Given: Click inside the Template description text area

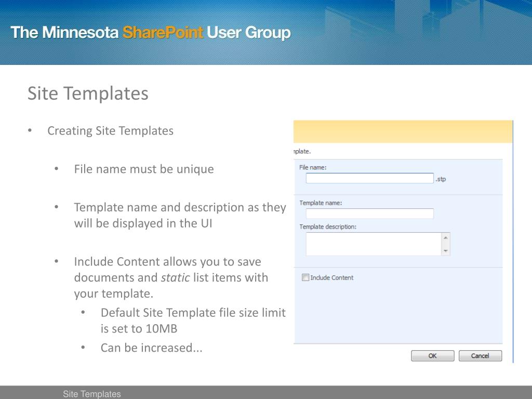Looking at the screenshot, I should click(x=374, y=244).
